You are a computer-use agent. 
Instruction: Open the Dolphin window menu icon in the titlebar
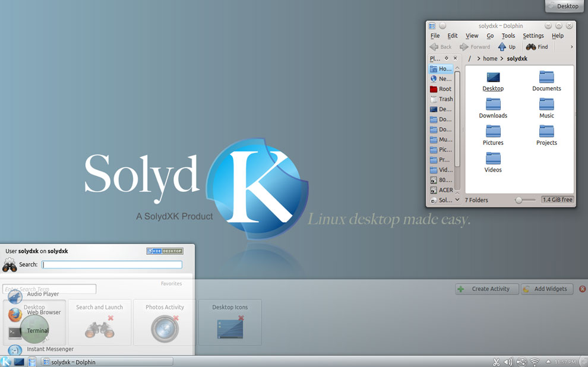coord(432,26)
